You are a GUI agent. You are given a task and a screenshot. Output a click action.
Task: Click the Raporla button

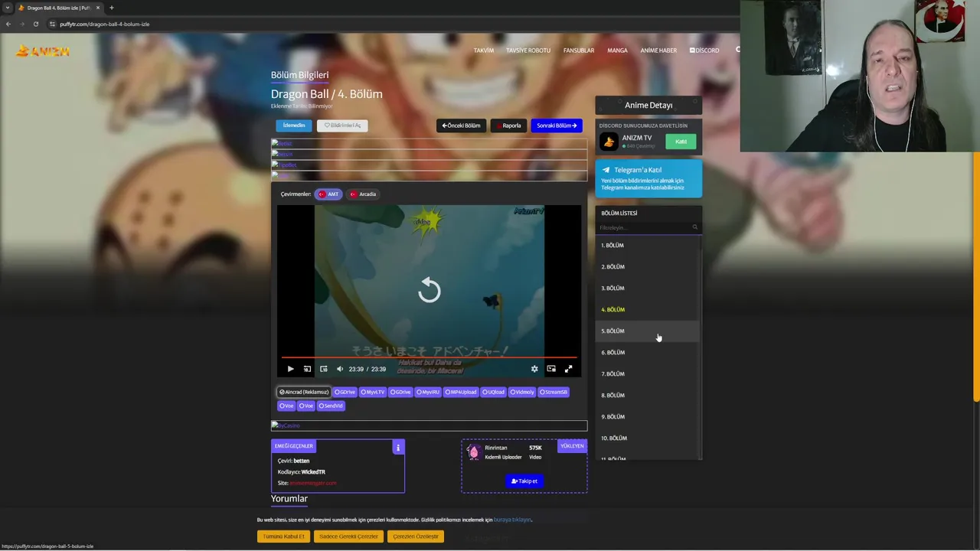(508, 126)
